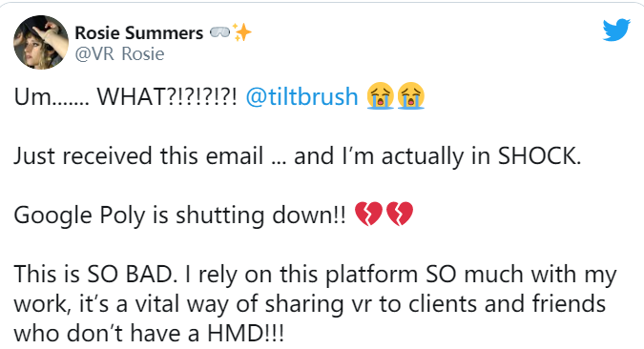Click the "WHAT?!?!?!?!" text

[x=167, y=97]
